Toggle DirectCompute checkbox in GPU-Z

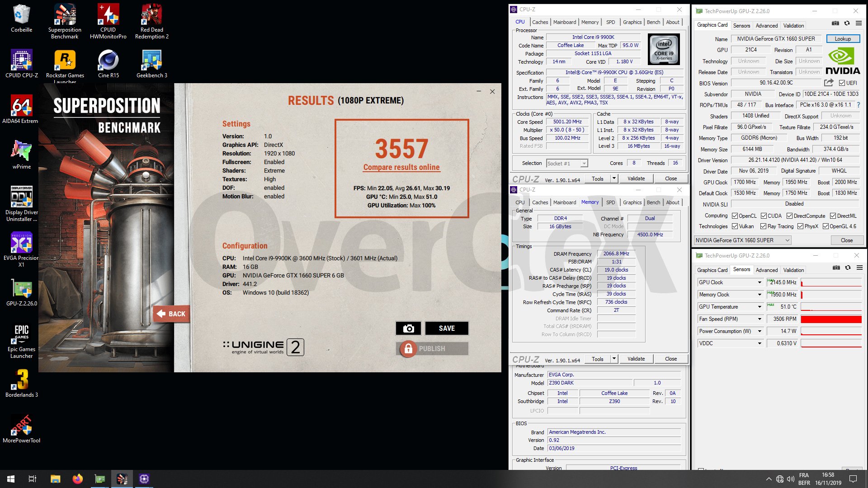click(x=789, y=216)
